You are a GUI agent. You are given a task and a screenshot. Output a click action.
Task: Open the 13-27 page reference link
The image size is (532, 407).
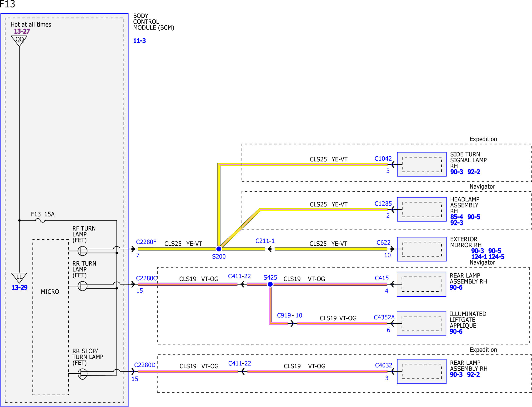[x=22, y=31]
